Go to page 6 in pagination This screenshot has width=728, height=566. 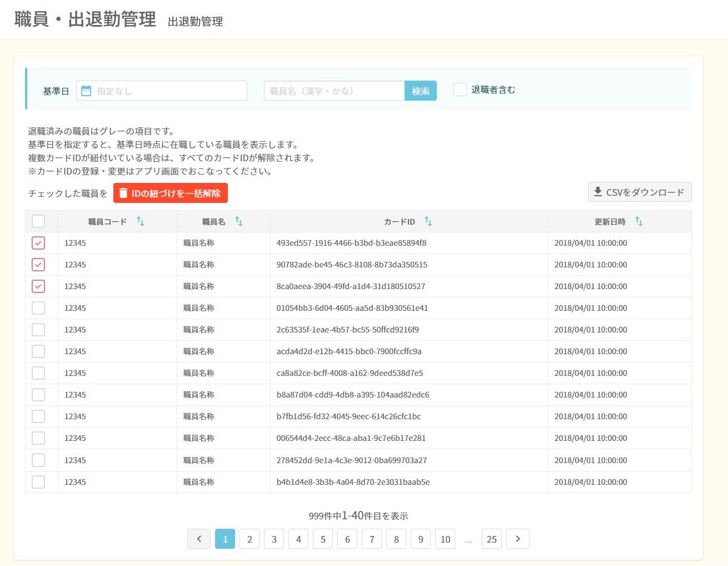(x=347, y=539)
